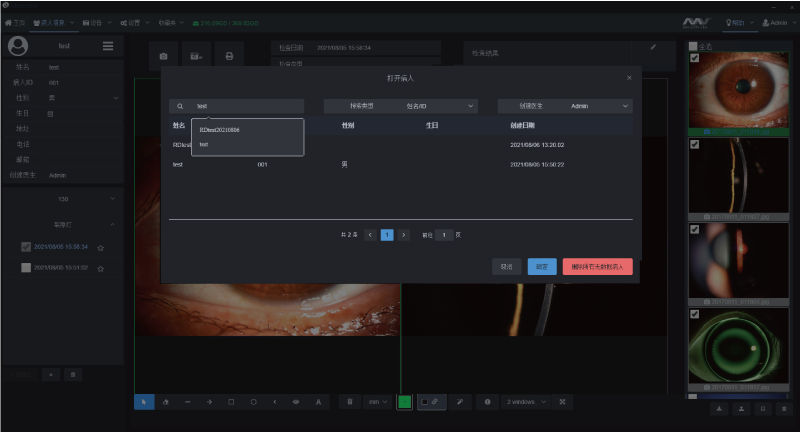This screenshot has height=432, width=800.
Task: Click the fullscreen expand icon
Action: coord(562,402)
